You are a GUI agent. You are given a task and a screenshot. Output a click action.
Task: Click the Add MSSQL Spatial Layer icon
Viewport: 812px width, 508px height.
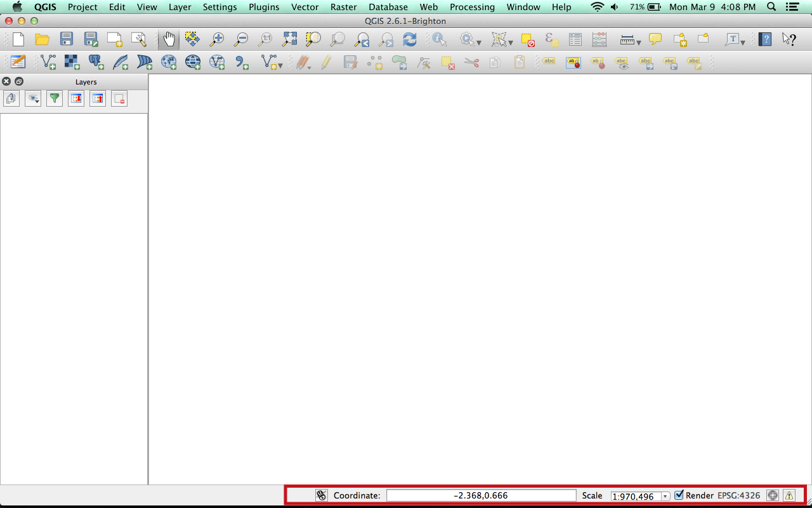145,62
